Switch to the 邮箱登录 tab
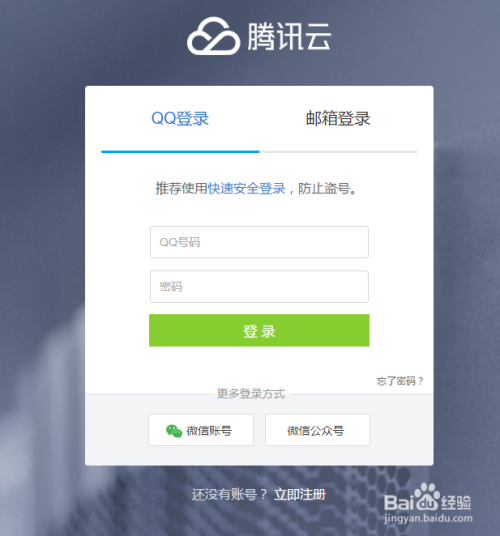The width and height of the screenshot is (500, 536). (x=338, y=119)
